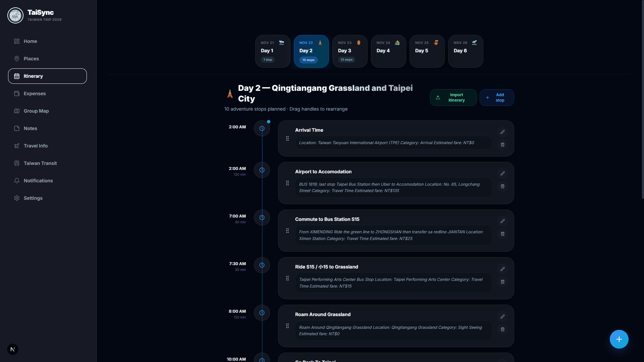Screen dimensions: 644x362
Task: Switch to Day 5 tab
Action: click(x=427, y=51)
